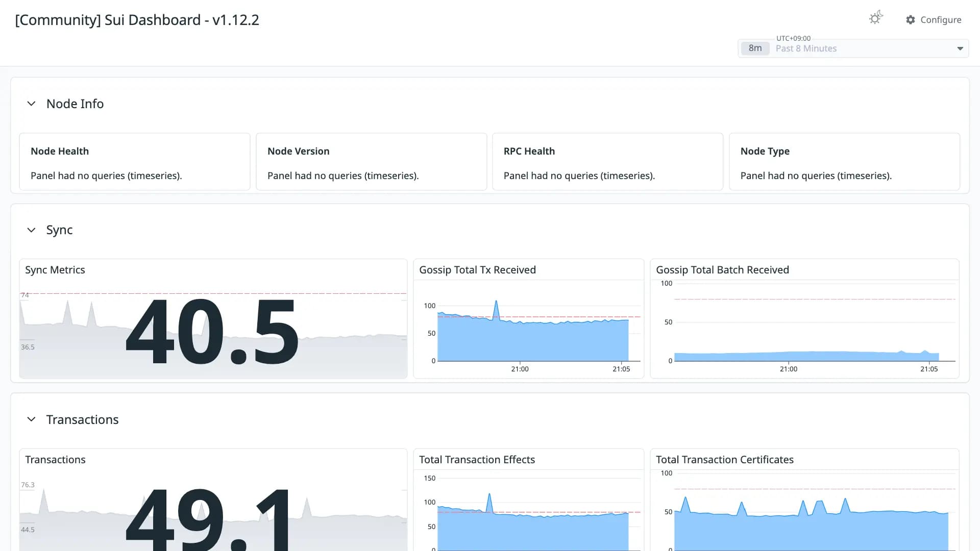Viewport: 980px width, 551px height.
Task: Collapse the Node Info section
Action: pos(31,104)
